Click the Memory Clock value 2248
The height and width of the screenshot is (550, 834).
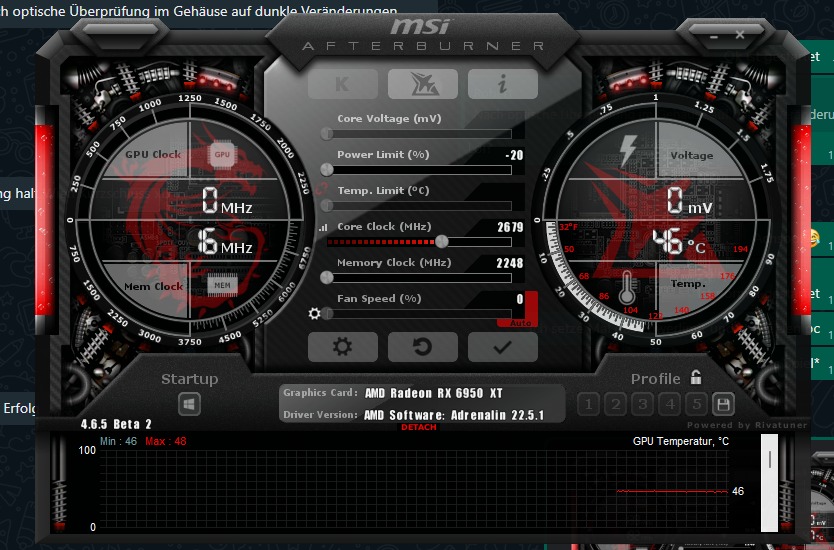coord(510,263)
